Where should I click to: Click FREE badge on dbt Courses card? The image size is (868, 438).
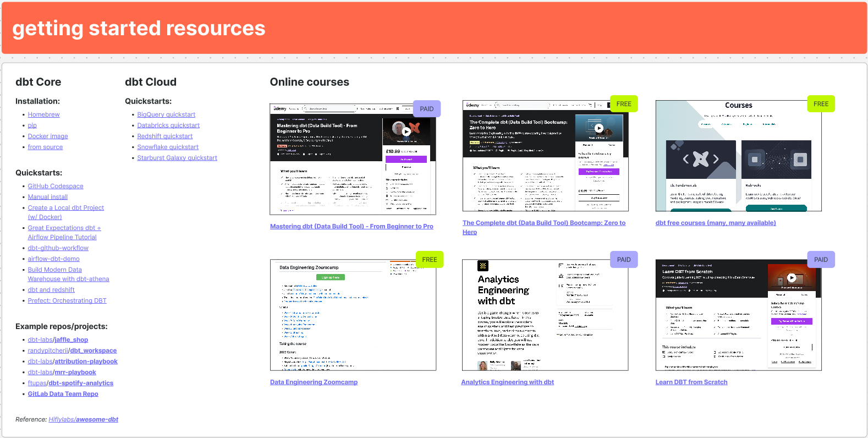(x=821, y=104)
